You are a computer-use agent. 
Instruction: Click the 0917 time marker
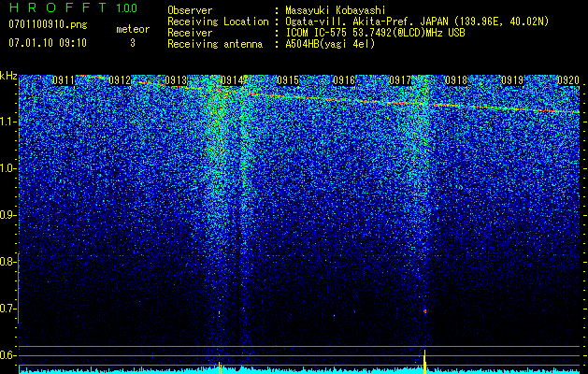(x=400, y=80)
